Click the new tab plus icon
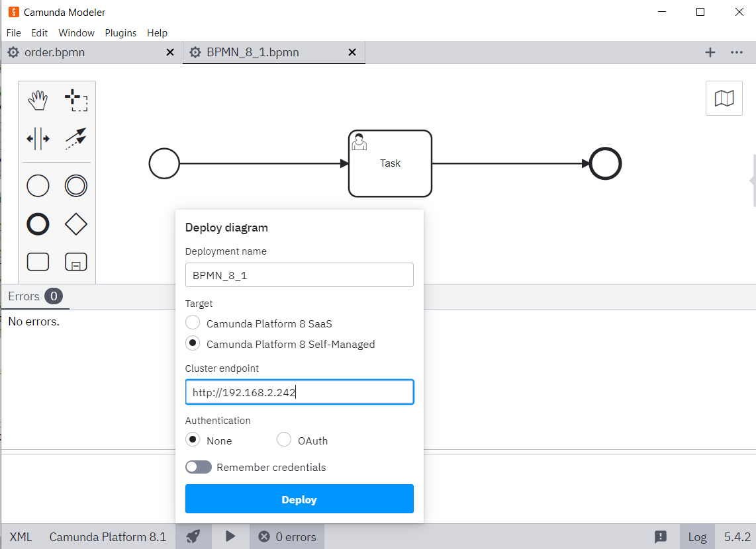Screen dimensions: 756x549 click(x=710, y=52)
